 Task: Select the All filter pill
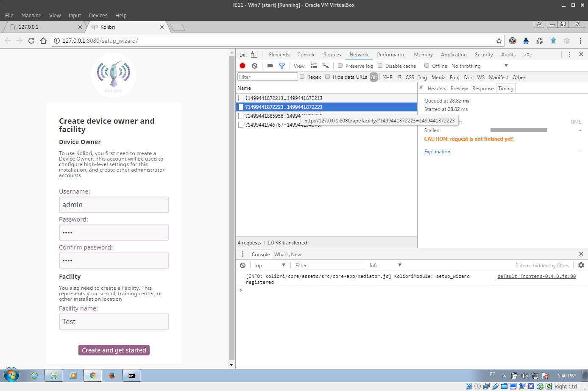click(373, 77)
